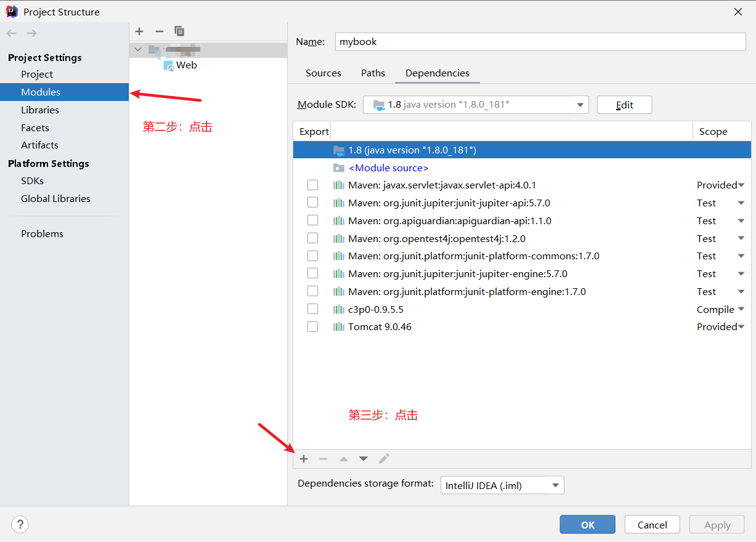Click the IntelliJ IDEA logo in title bar
The width and height of the screenshot is (756, 542).
tap(11, 11)
